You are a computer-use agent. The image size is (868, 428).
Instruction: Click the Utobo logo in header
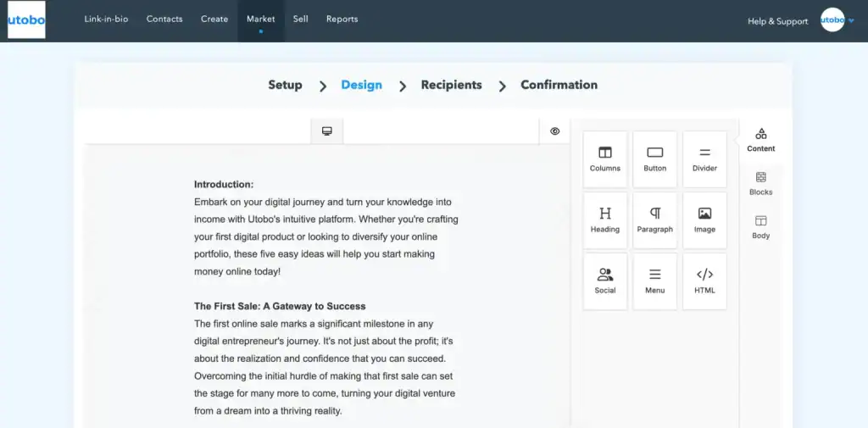coord(26,20)
